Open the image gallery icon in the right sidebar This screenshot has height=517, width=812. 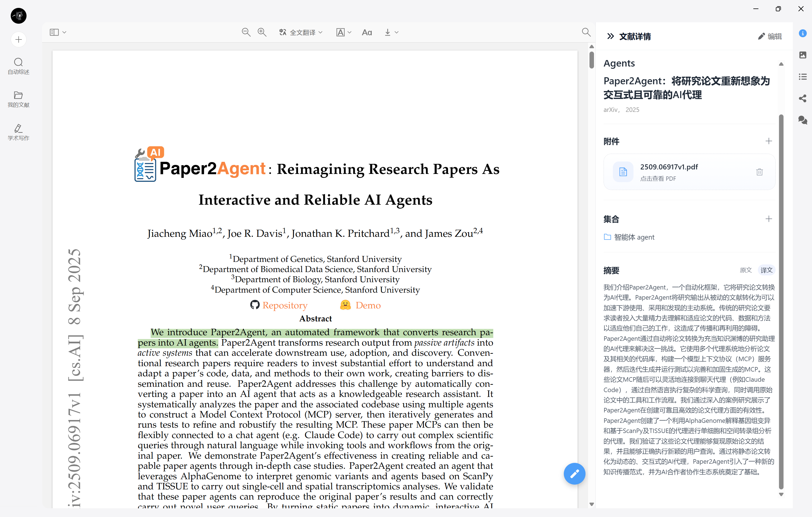803,55
